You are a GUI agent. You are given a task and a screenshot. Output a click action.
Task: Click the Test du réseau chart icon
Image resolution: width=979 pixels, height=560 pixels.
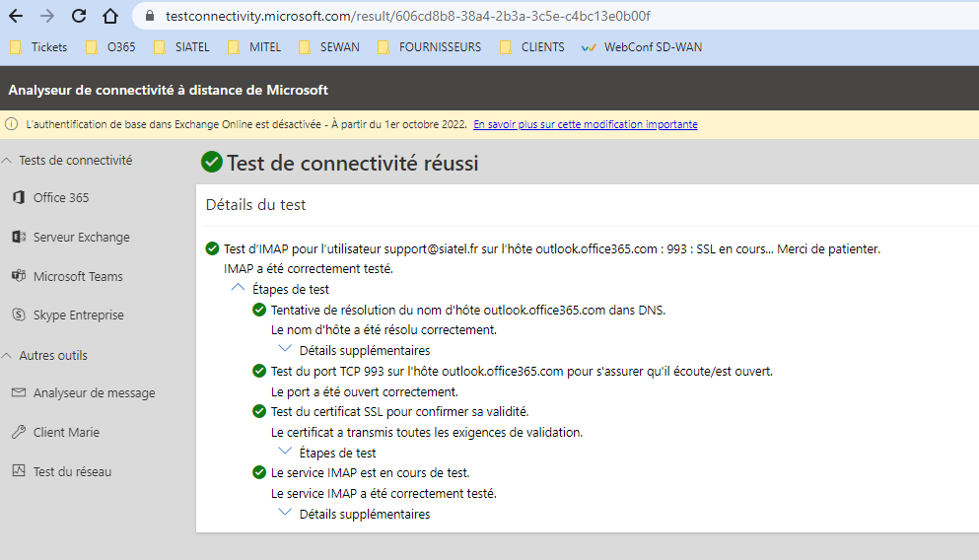click(19, 470)
